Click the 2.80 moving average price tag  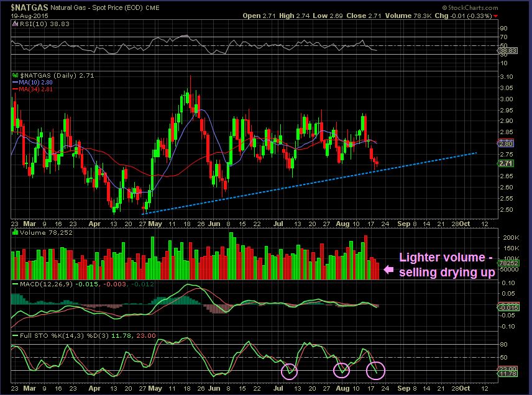(x=506, y=143)
